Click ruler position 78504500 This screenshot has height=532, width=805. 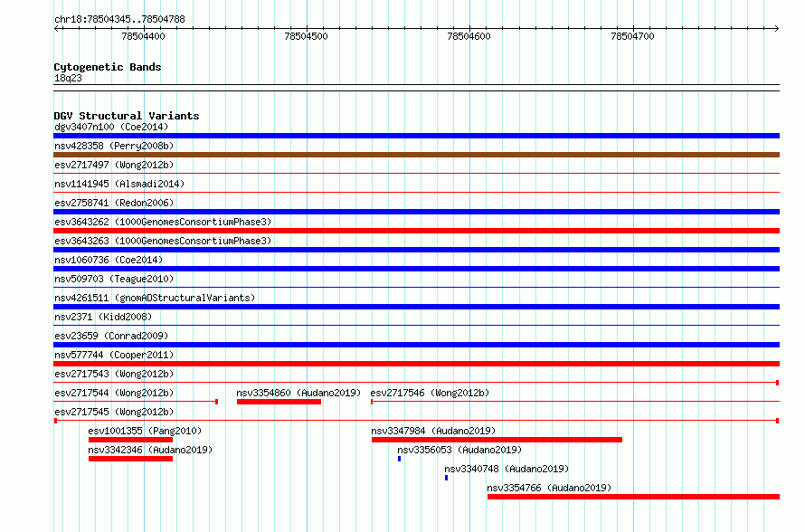pyautogui.click(x=306, y=36)
